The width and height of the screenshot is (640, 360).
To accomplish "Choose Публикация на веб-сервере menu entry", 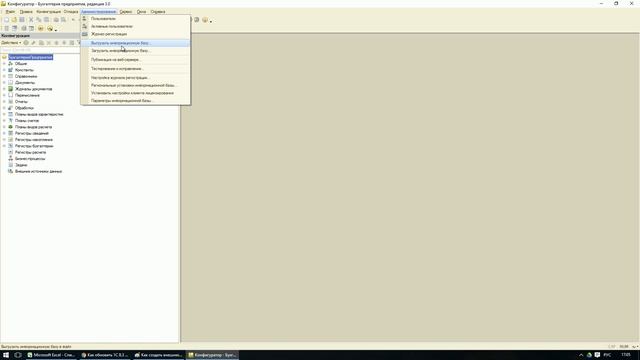I will 136,60.
